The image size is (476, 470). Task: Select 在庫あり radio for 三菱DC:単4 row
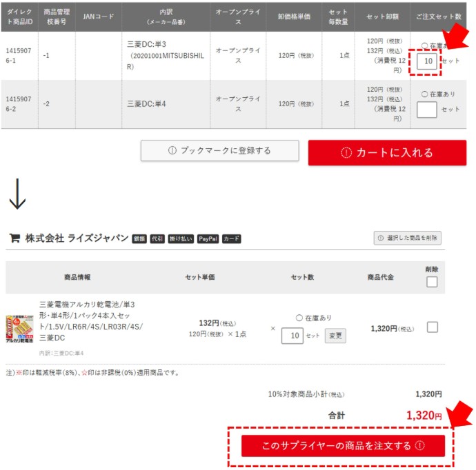pos(424,94)
